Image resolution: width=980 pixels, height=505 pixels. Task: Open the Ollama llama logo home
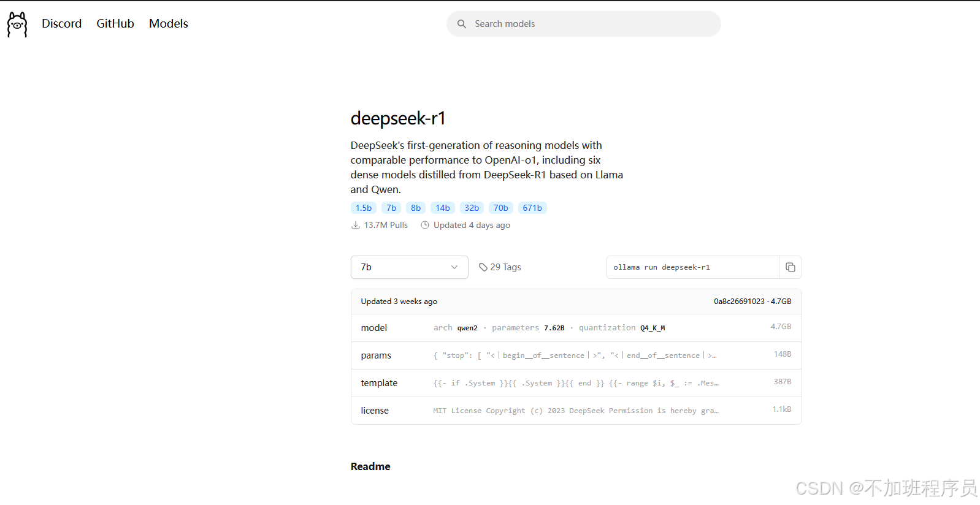pos(17,25)
